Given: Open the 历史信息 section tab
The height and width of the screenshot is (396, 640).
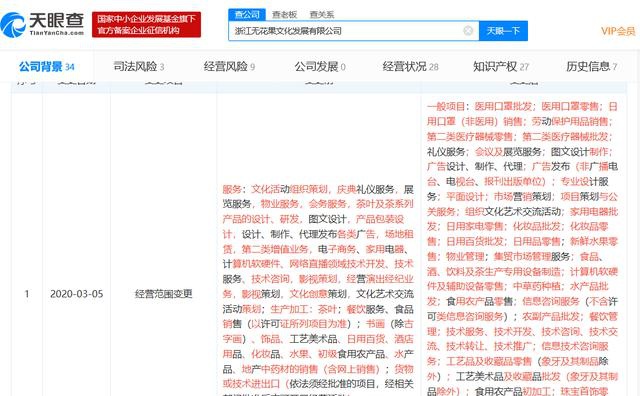Looking at the screenshot, I should 591,67.
